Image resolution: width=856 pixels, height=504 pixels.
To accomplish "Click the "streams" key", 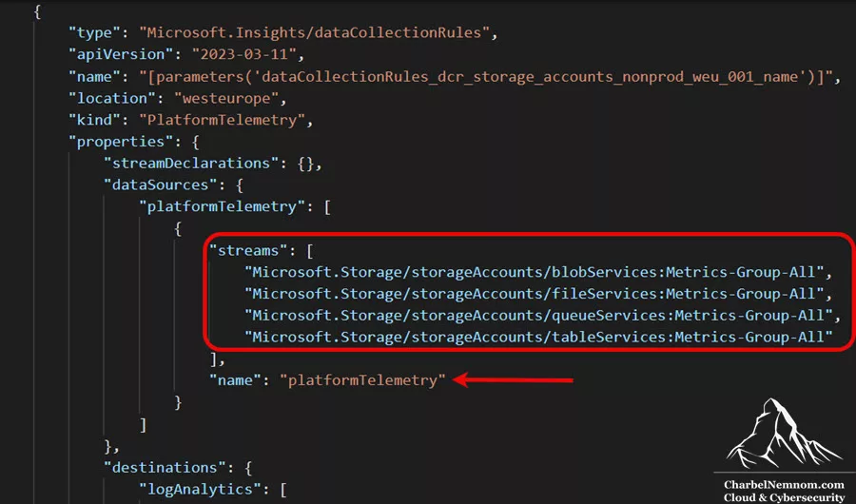I will (248, 250).
